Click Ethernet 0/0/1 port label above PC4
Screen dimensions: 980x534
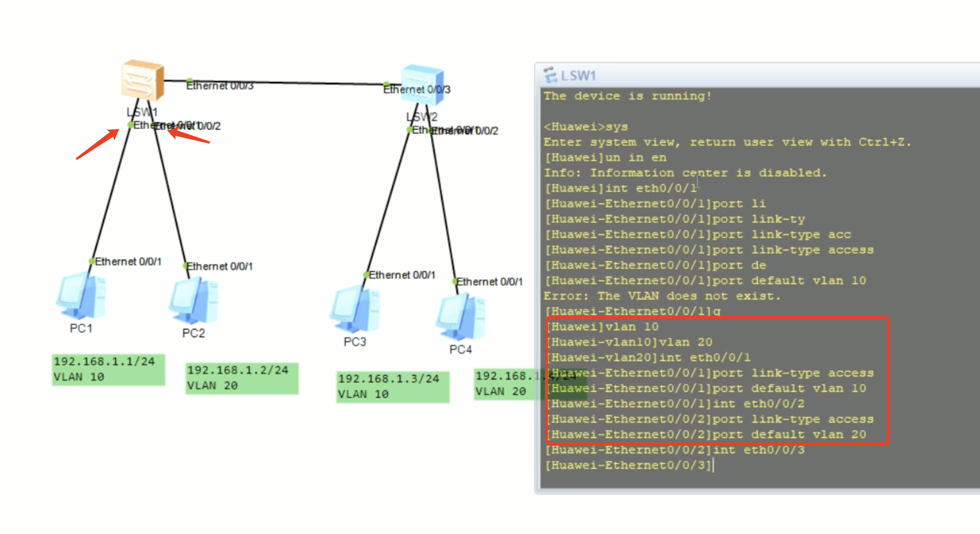pos(489,282)
